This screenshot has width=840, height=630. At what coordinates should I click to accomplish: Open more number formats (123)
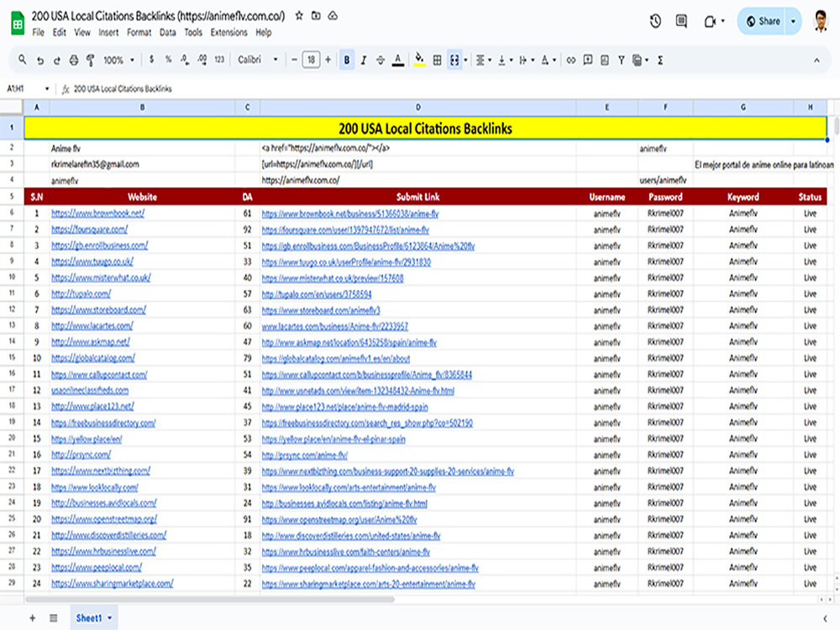pos(219,60)
